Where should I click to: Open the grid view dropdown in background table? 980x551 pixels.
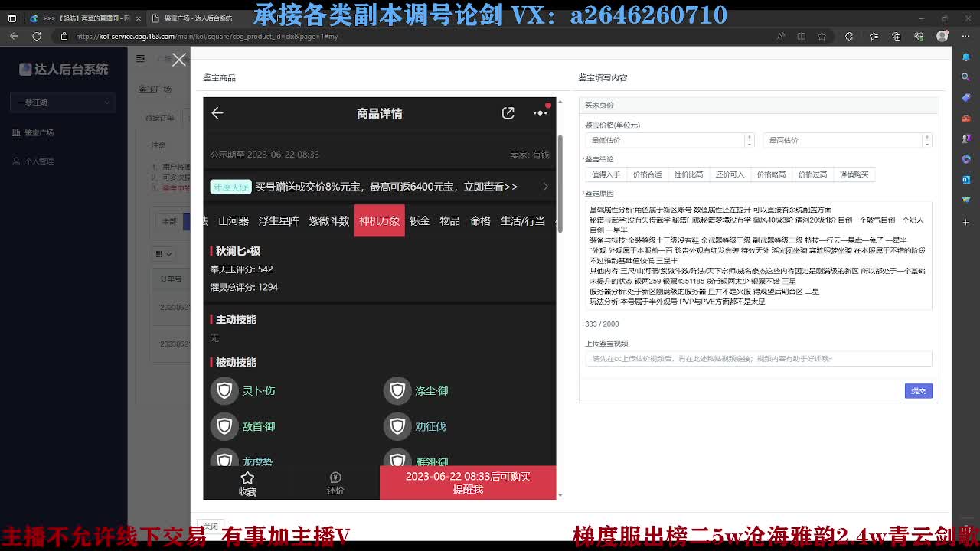(x=164, y=253)
